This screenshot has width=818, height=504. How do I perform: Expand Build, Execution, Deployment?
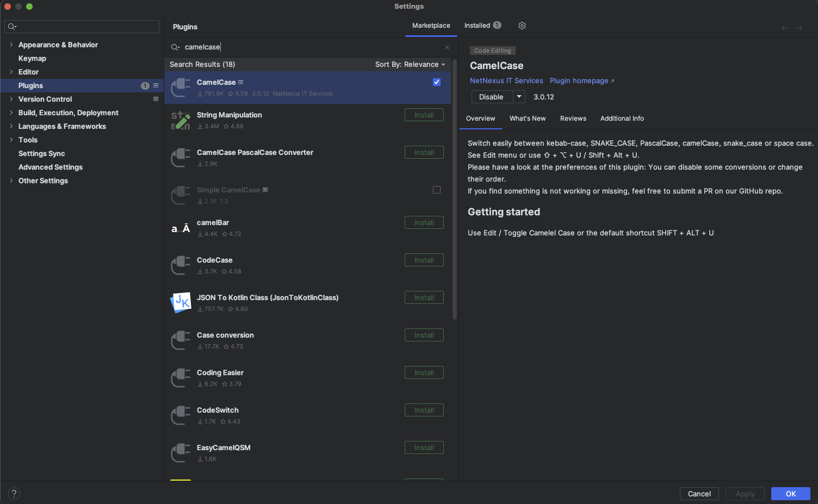(11, 113)
